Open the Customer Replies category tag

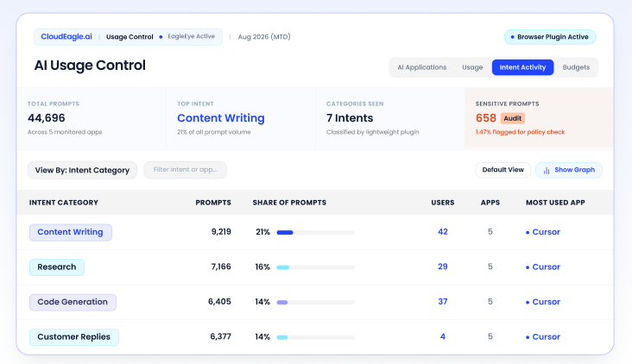point(73,337)
